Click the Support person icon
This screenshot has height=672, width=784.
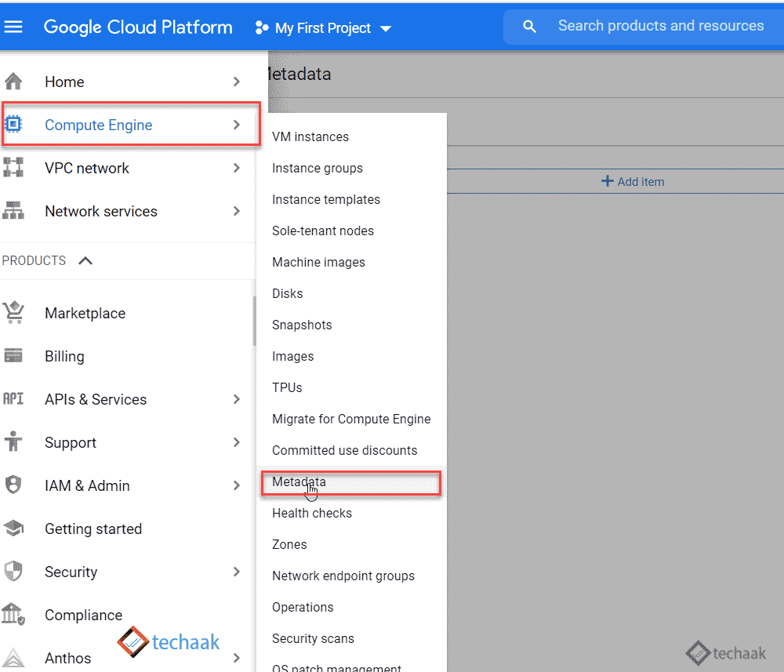tap(13, 441)
